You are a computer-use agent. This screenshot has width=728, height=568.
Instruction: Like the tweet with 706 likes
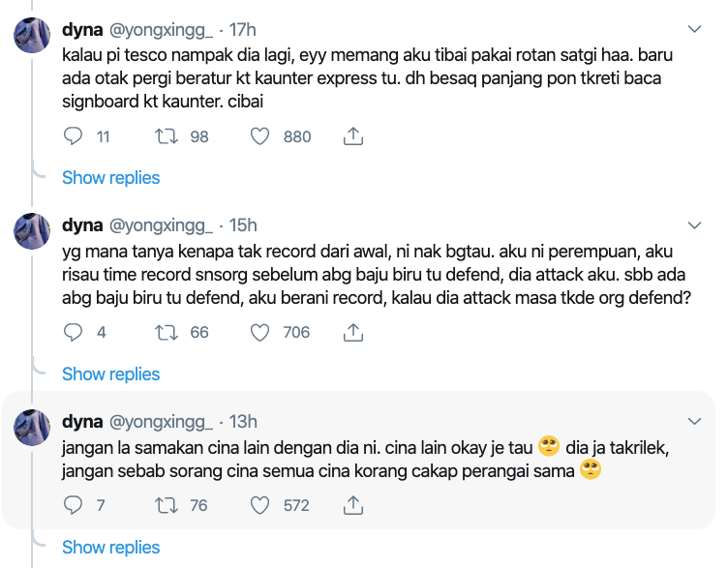pos(259,332)
